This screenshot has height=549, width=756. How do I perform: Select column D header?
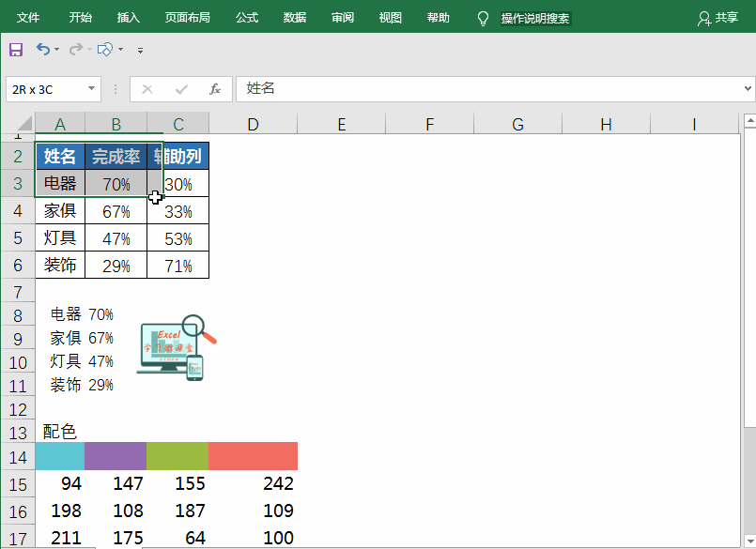(254, 124)
